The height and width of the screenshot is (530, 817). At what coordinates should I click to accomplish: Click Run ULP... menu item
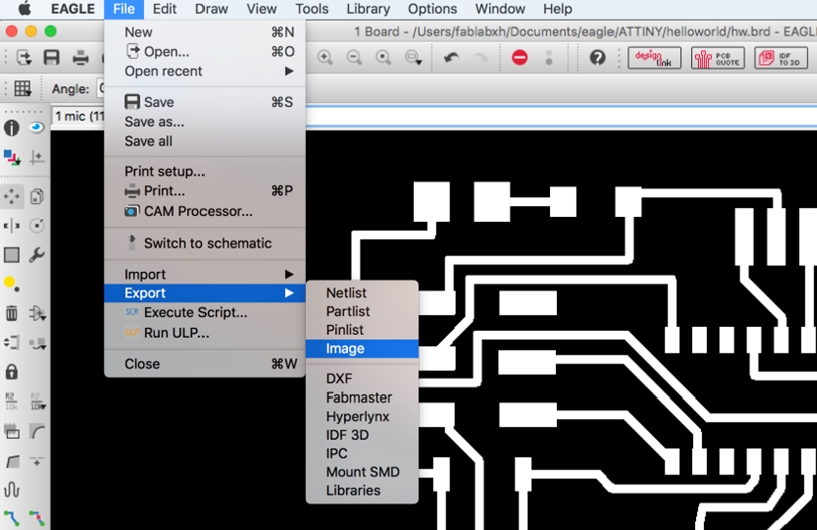(x=205, y=333)
